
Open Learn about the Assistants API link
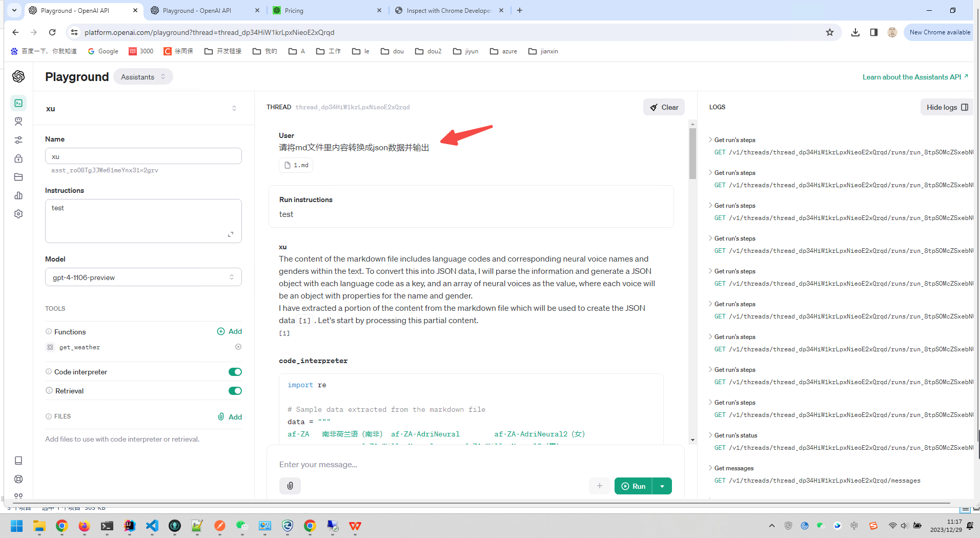(x=915, y=77)
